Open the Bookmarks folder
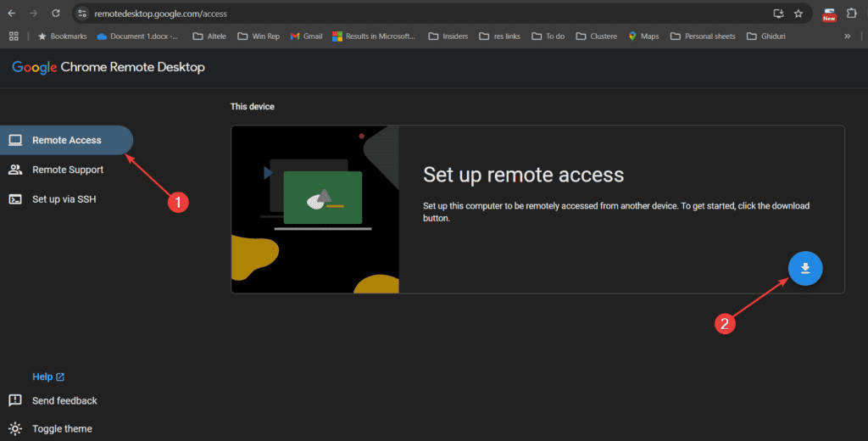The height and width of the screenshot is (441, 868). point(62,36)
